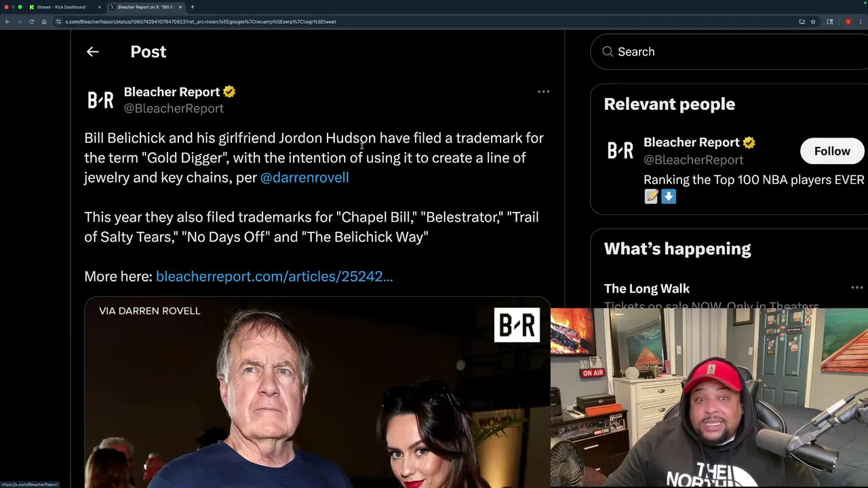Open the options dots next to The Long Walk
Screen dimensions: 868x488
click(857, 288)
